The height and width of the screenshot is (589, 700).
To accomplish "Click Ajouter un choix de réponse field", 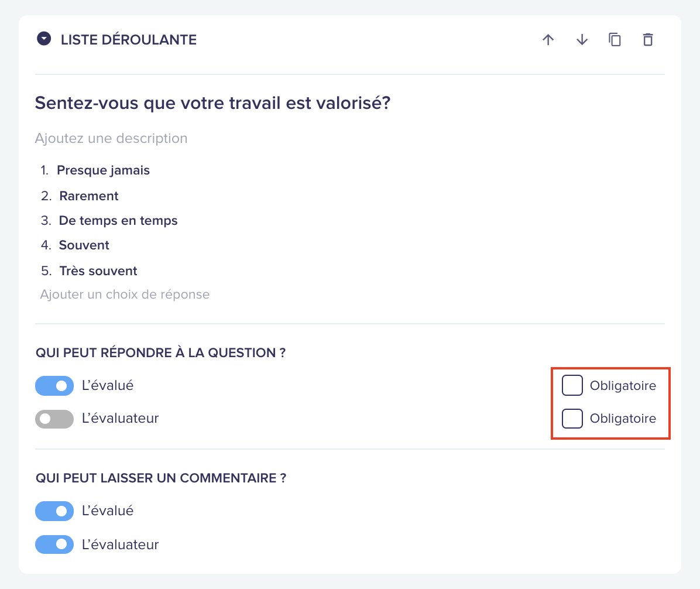I will (x=125, y=294).
